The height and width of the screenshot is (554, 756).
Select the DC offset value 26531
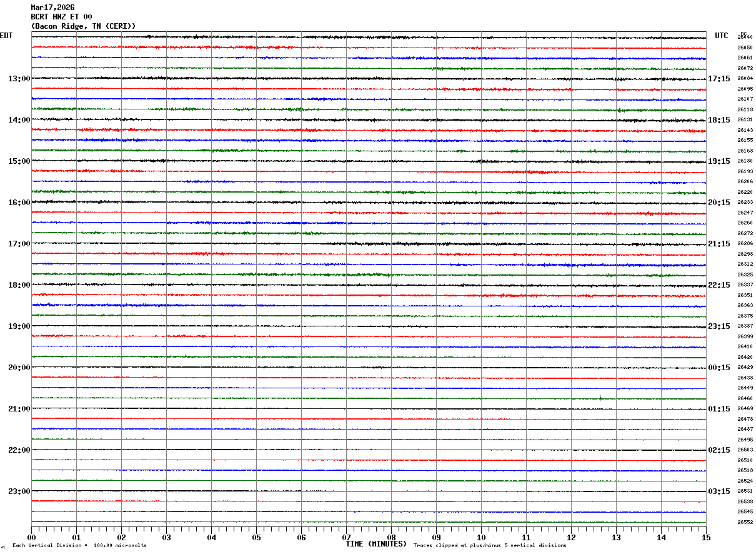(x=745, y=491)
